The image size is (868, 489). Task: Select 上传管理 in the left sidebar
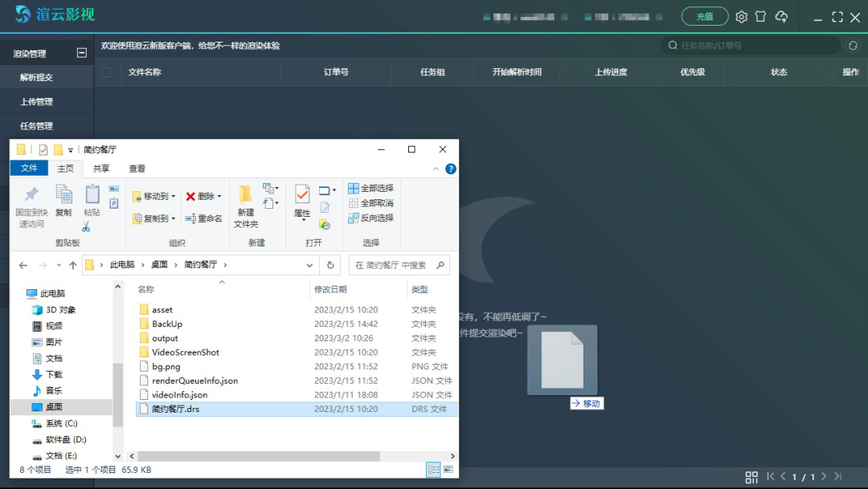pyautogui.click(x=37, y=102)
